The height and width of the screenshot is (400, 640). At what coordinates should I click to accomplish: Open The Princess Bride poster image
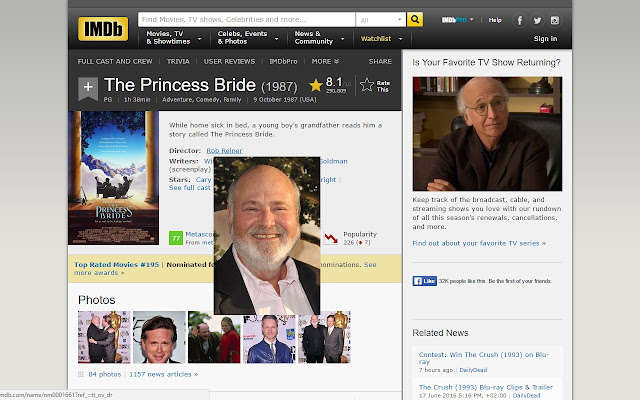tap(113, 178)
